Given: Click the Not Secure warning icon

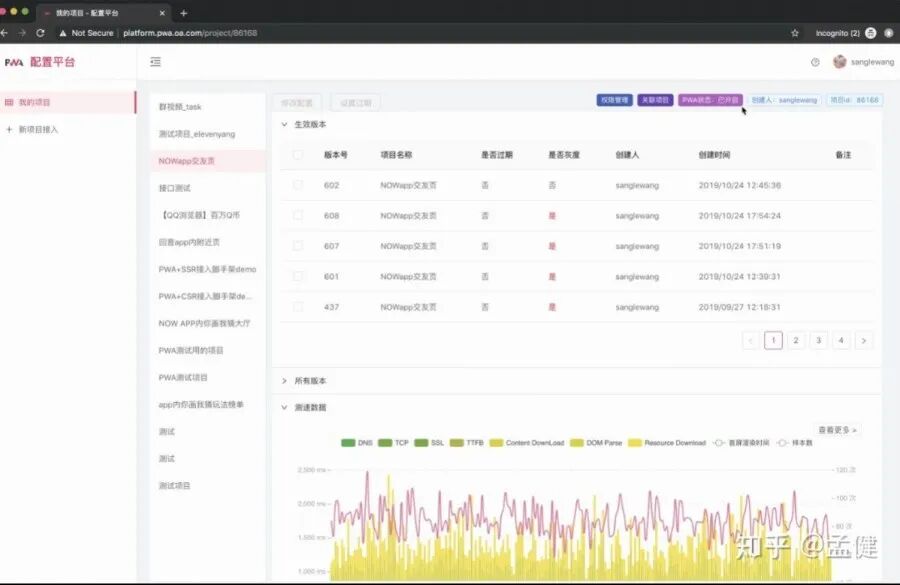Looking at the screenshot, I should [64, 31].
